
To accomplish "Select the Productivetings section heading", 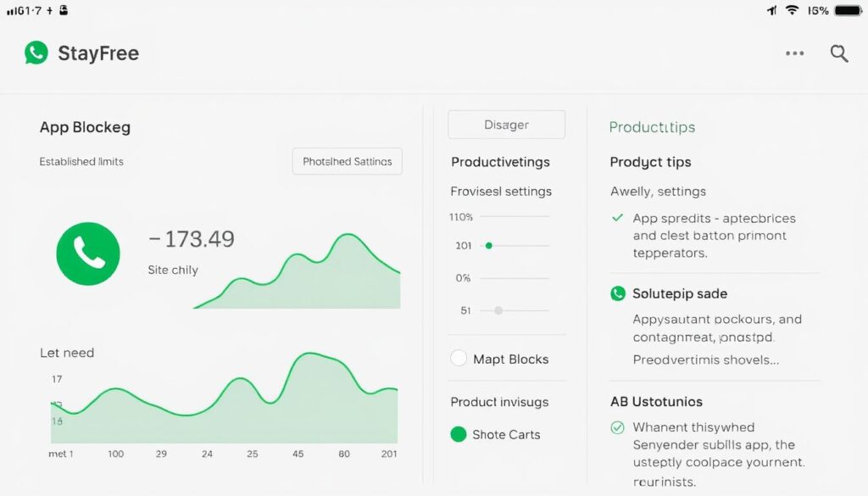I will (x=500, y=162).
